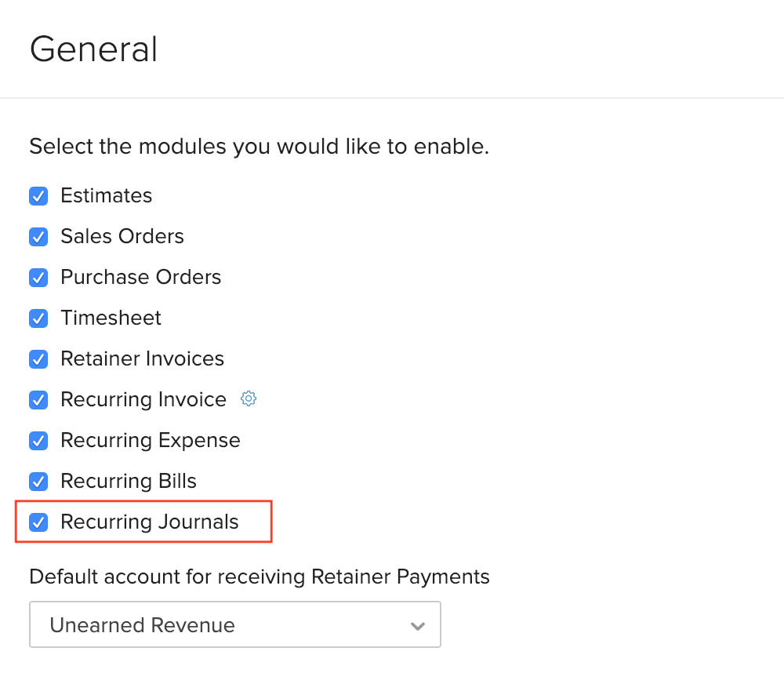The image size is (784, 673).
Task: Toggle off the highlighted Recurring Journals checkbox
Action: click(x=38, y=522)
